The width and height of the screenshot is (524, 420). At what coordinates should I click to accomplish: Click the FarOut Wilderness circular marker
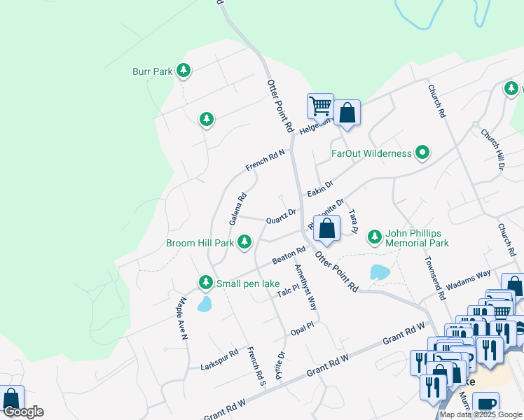(422, 153)
